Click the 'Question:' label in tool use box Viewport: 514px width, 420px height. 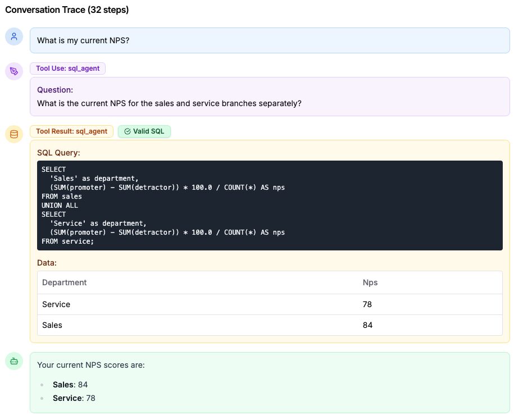(55, 90)
